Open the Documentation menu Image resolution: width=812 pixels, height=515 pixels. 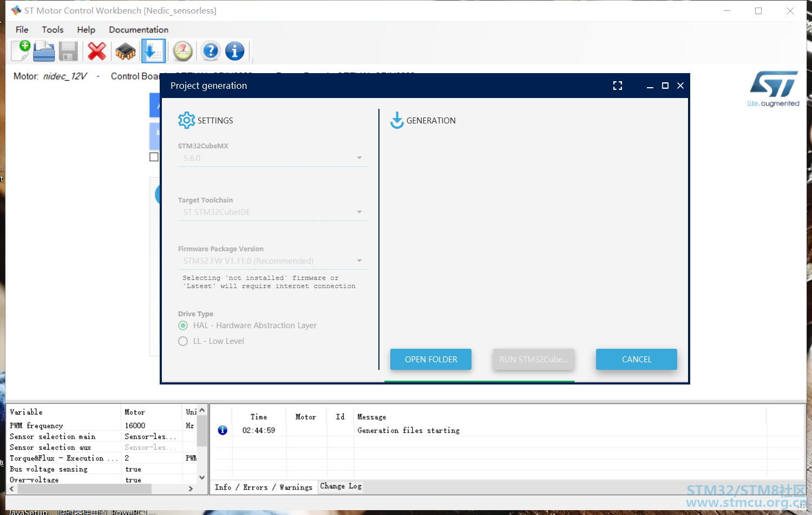pyautogui.click(x=139, y=30)
